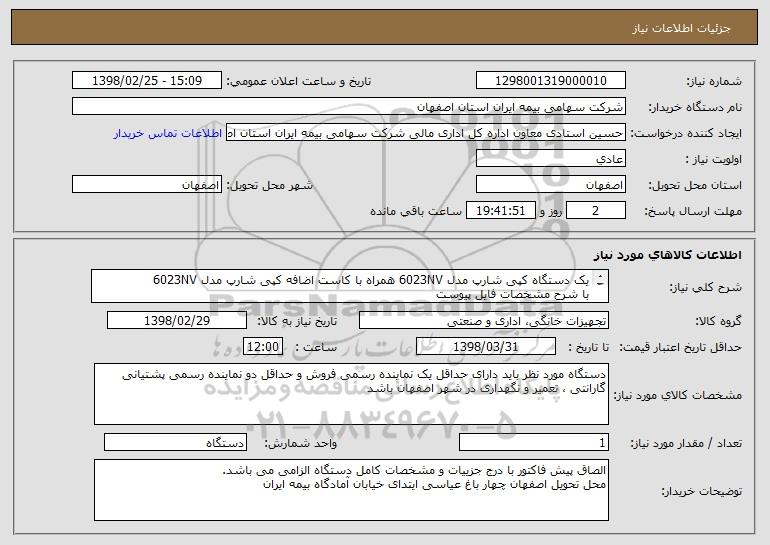770x545 pixels.
Task: Click the label اولویت نیاز
Action: [714, 160]
